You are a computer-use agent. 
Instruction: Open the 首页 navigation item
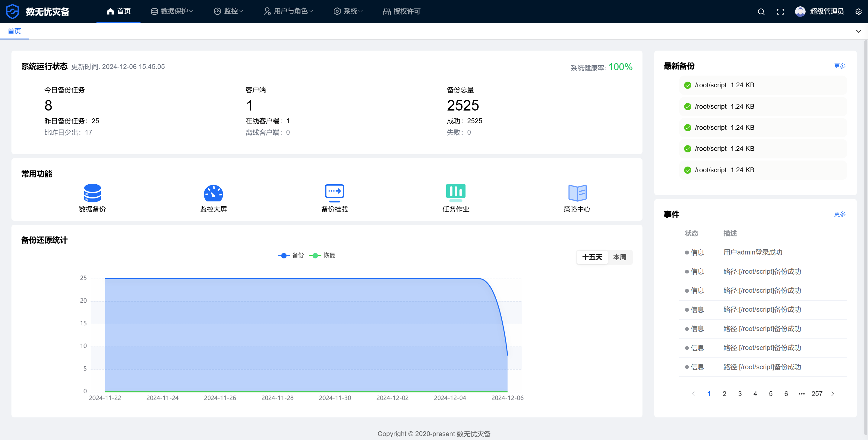coord(118,11)
